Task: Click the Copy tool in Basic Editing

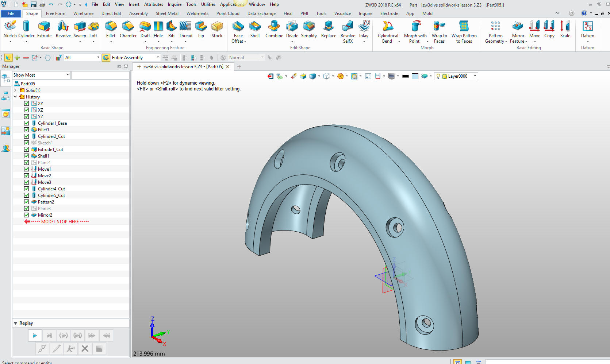Action: click(549, 29)
